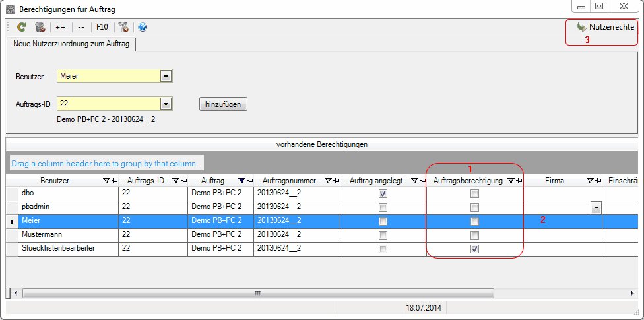Screen dimensions: 644x320
Task: Open the Benutzer dropdown showing Meier
Action: coord(166,77)
